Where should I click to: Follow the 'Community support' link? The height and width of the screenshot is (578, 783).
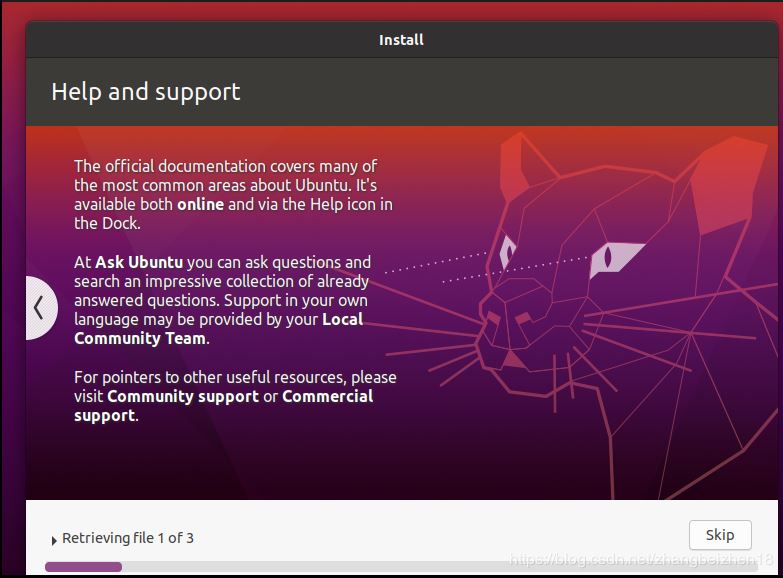(182, 396)
